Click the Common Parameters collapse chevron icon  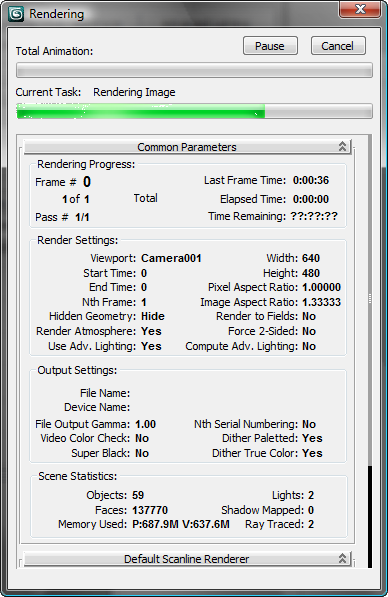click(x=342, y=147)
